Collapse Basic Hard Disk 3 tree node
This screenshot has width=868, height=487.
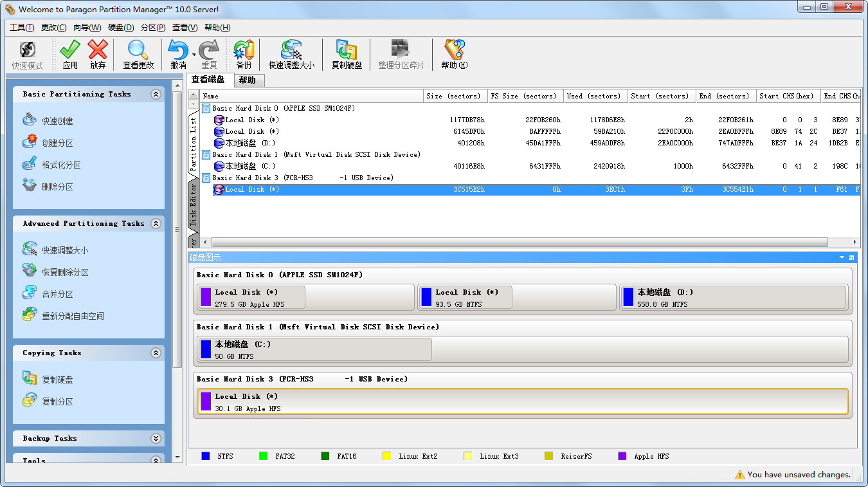pos(206,178)
